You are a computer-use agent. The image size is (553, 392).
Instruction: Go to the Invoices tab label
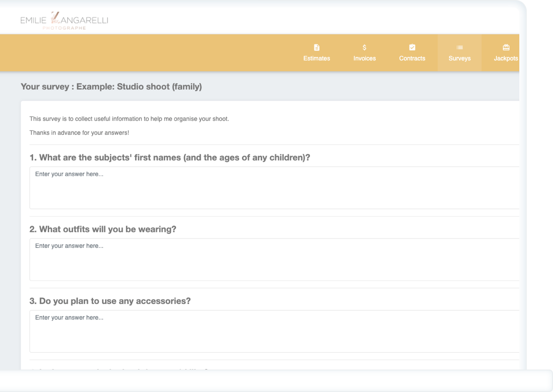[364, 58]
